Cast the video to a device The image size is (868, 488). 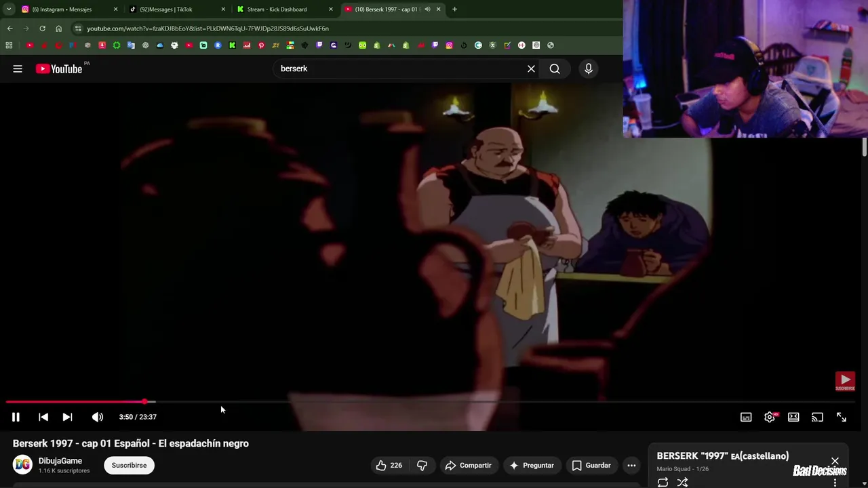817,417
